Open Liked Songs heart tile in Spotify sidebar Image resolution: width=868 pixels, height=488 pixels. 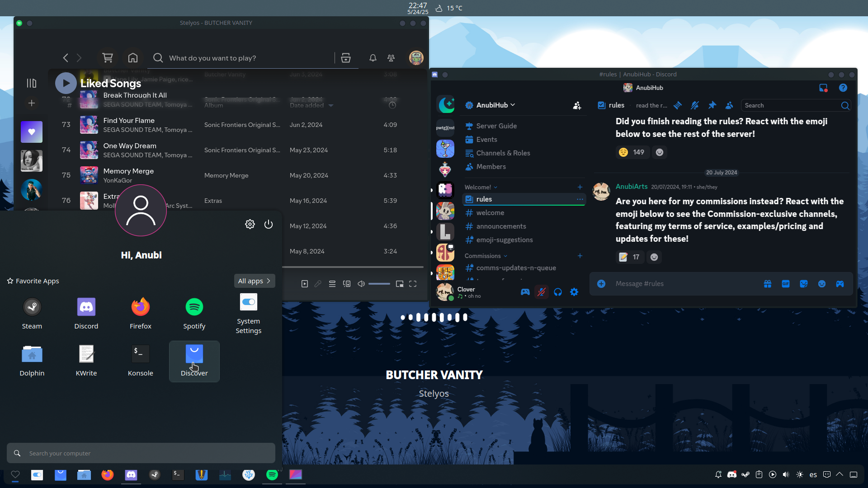(32, 132)
